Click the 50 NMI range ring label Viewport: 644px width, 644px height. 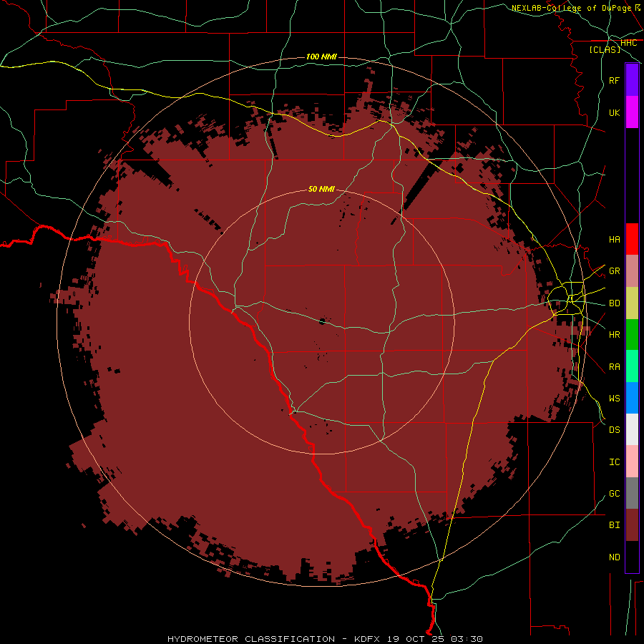(321, 189)
